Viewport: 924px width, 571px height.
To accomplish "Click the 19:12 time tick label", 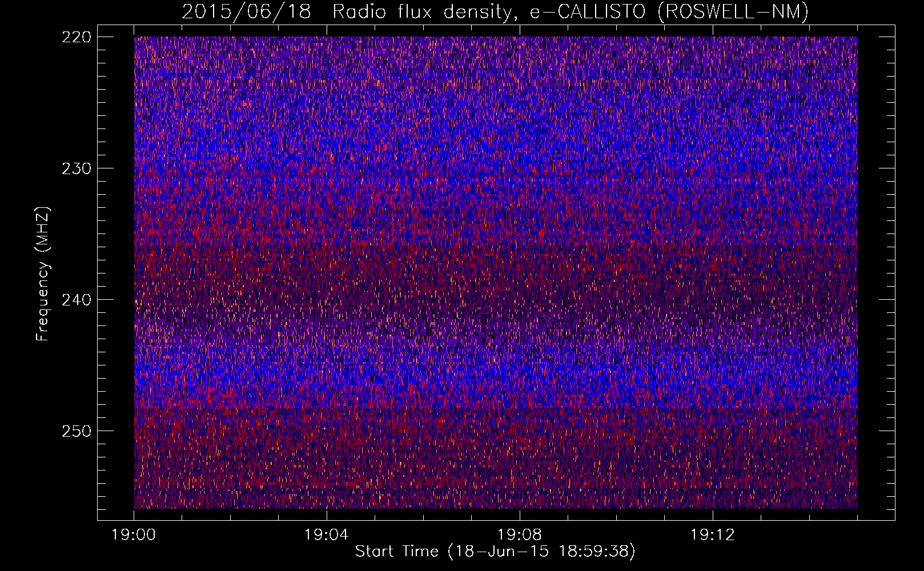I will [713, 534].
